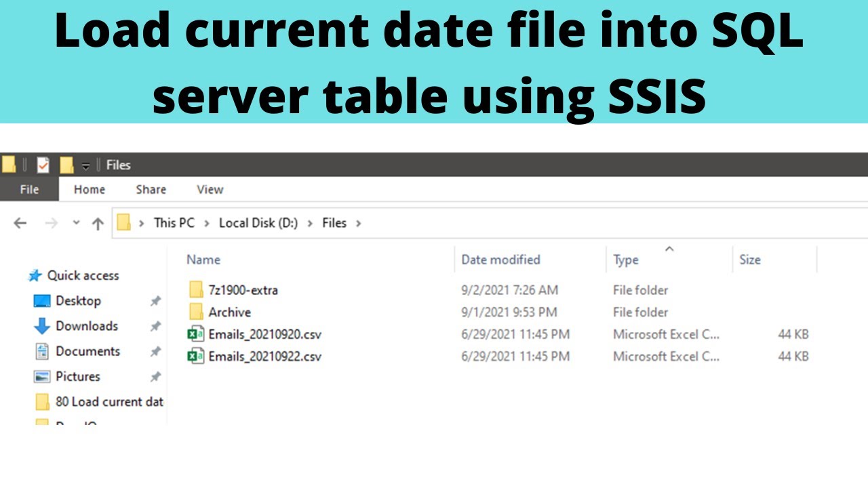Sort files by the Type column header
This screenshot has height=488, width=868.
coord(626,260)
